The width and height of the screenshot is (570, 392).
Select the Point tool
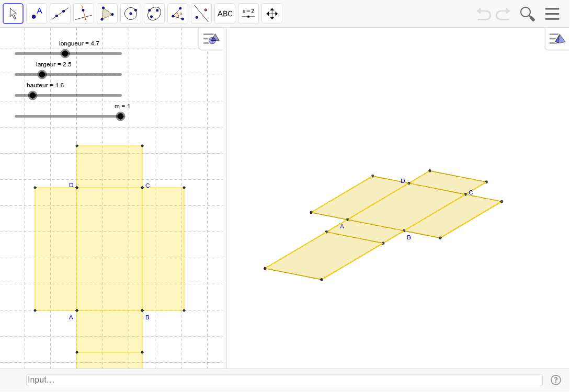coord(37,14)
